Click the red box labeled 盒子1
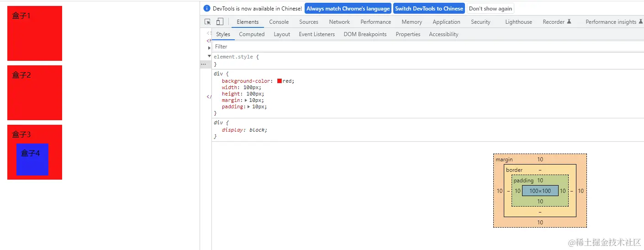Screen dimensions: 644x250 [x=35, y=33]
